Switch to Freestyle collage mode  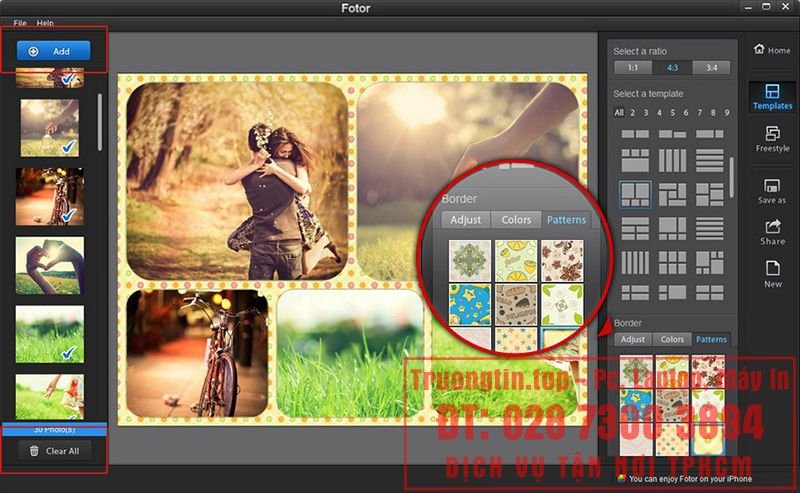tap(772, 139)
